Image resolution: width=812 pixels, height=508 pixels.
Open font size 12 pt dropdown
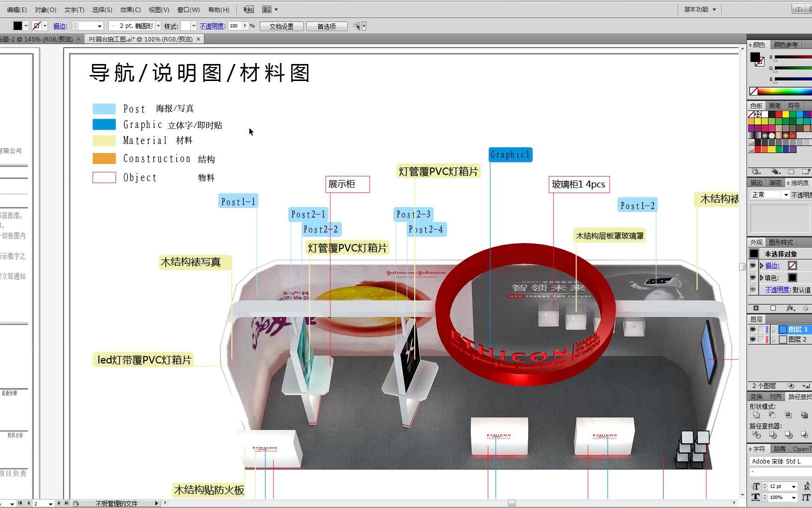pyautogui.click(x=794, y=486)
